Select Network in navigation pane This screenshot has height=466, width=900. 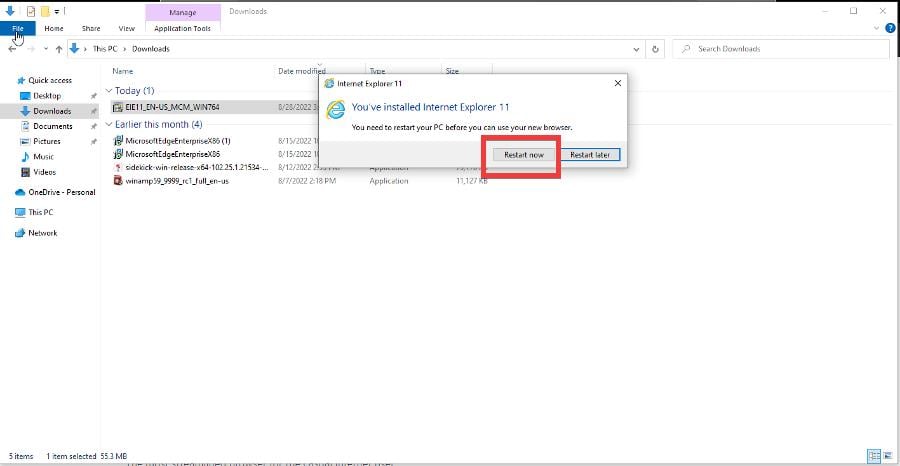click(42, 233)
